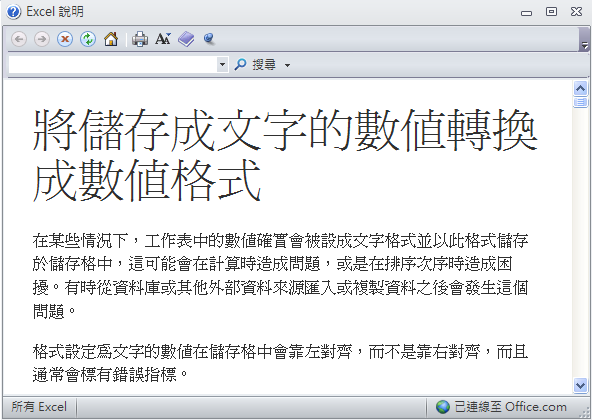This screenshot has width=592, height=420.
Task: Click inside the search text box
Action: click(113, 65)
